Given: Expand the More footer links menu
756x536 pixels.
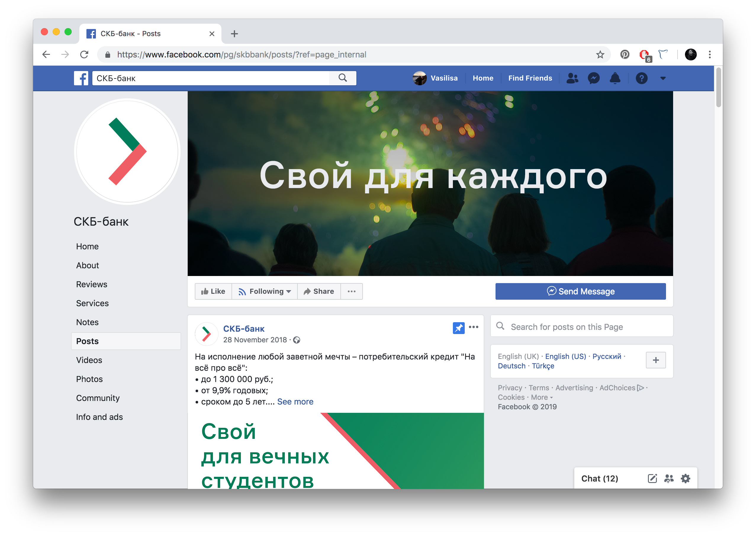Looking at the screenshot, I should (x=542, y=397).
